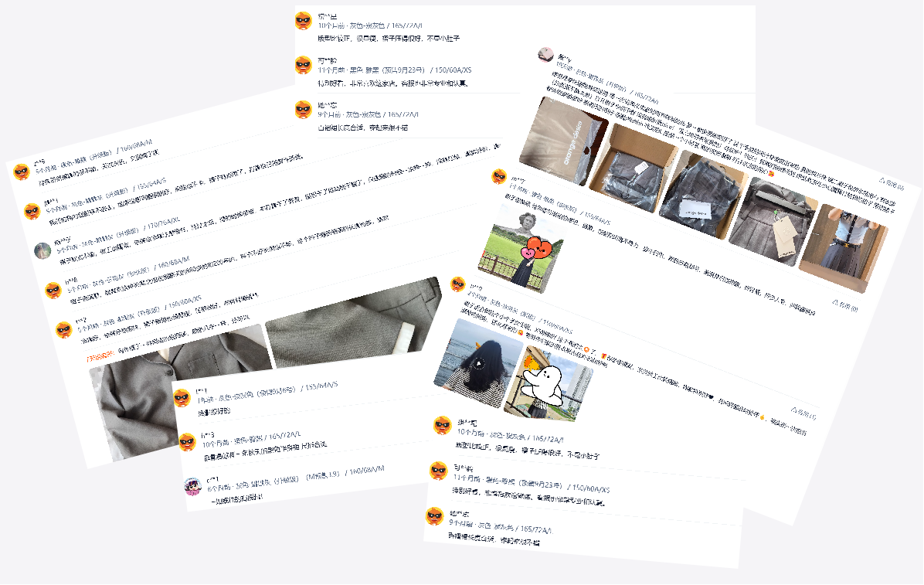Click the 170/76A/XL size text

[163, 223]
